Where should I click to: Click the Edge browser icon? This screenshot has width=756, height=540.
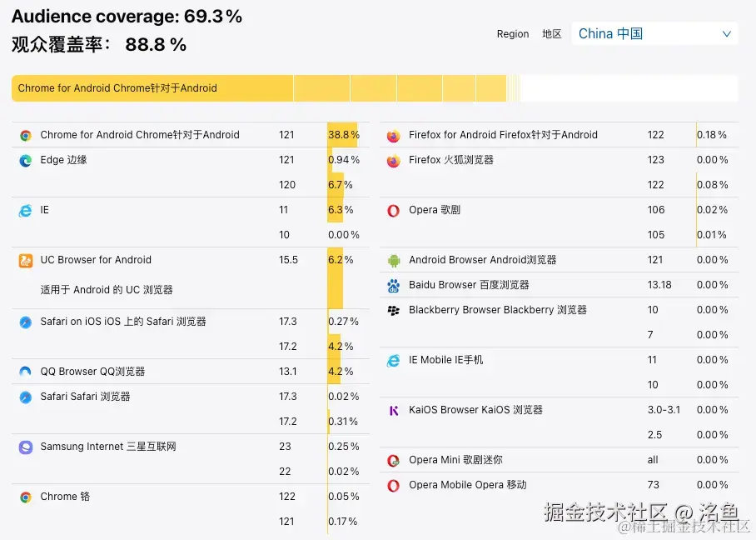(x=26, y=161)
